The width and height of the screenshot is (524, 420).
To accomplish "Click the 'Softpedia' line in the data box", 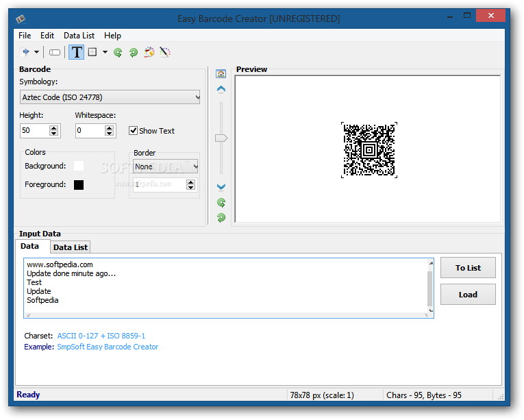I will 42,300.
